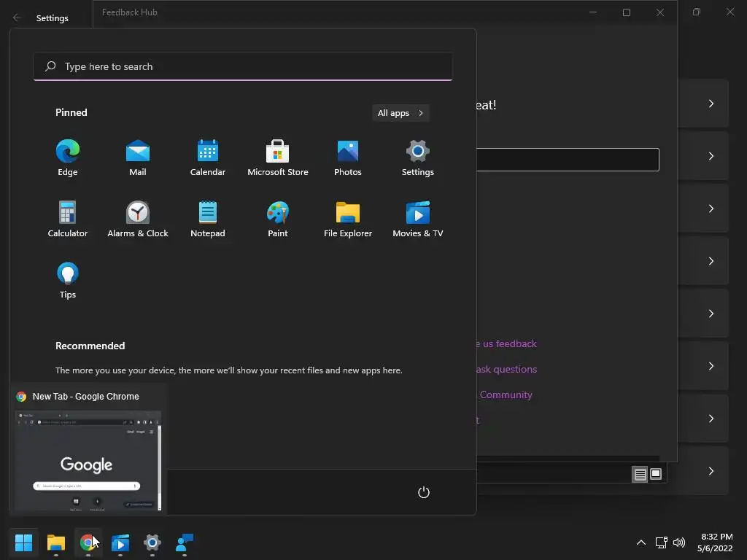Expand the fourth Settings row chevron

click(711, 261)
